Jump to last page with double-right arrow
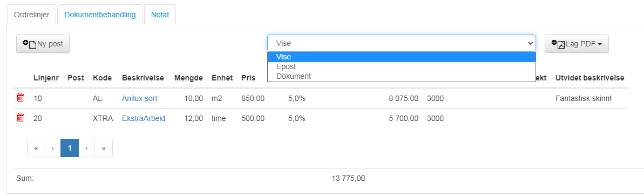Image resolution: width=644 pixels, height=196 pixels. [104, 148]
